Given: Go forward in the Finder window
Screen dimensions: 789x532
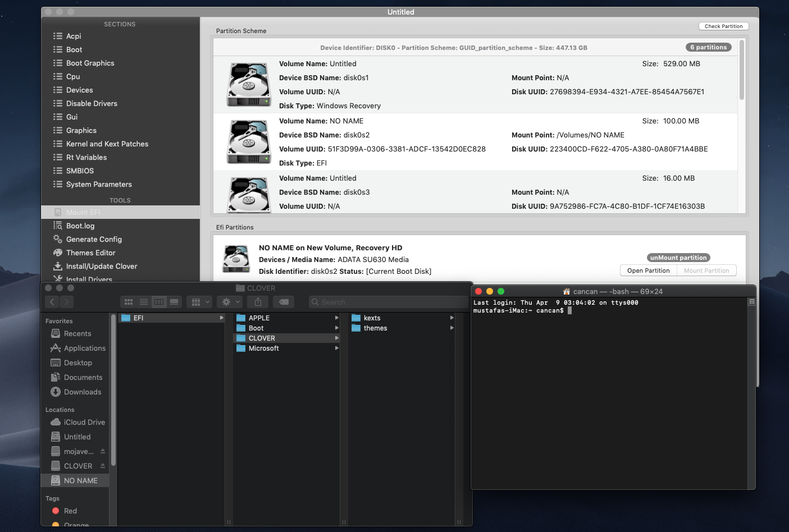Looking at the screenshot, I should pyautogui.click(x=66, y=302).
